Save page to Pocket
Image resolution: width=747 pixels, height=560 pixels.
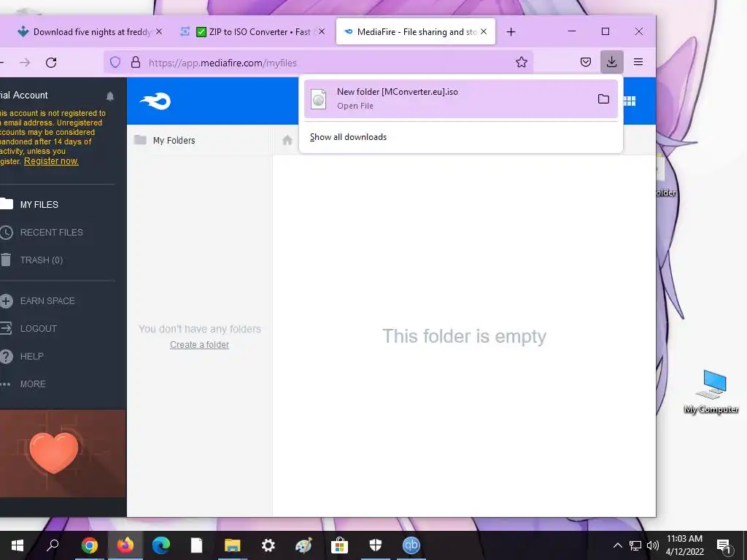click(586, 62)
